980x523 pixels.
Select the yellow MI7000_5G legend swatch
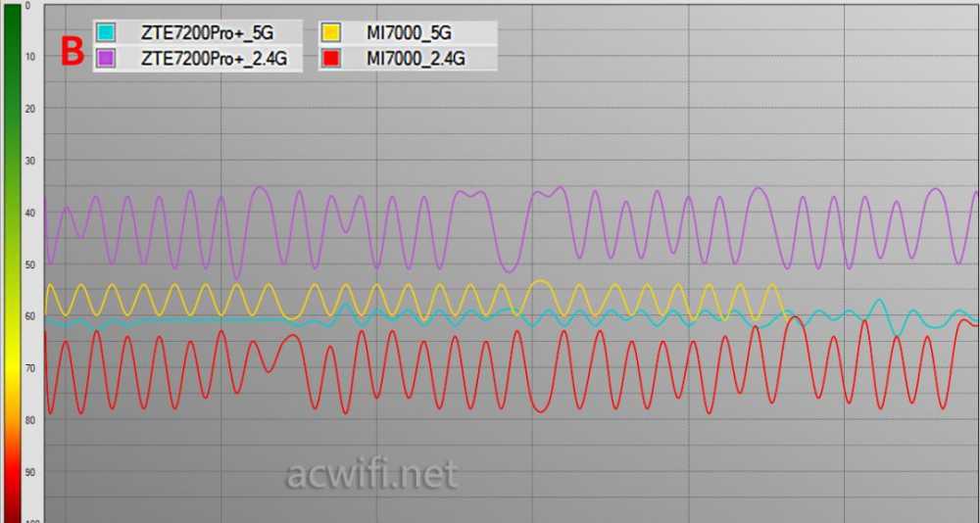click(331, 32)
